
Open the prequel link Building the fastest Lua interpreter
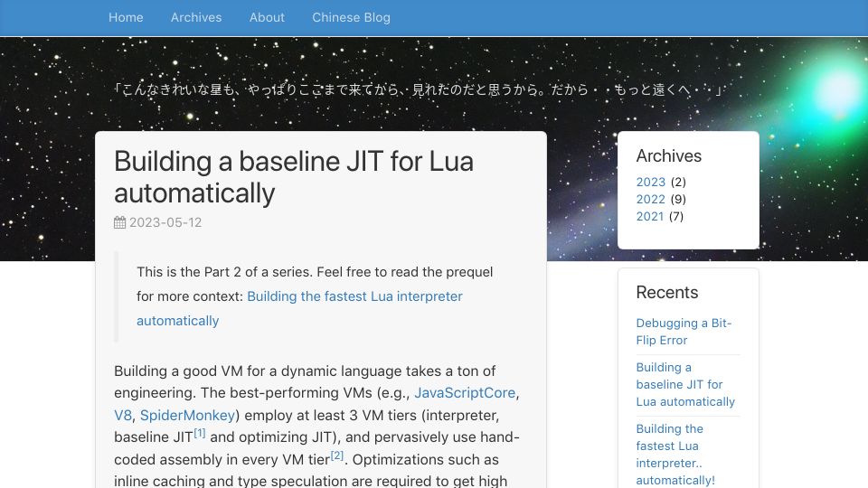coord(299,308)
